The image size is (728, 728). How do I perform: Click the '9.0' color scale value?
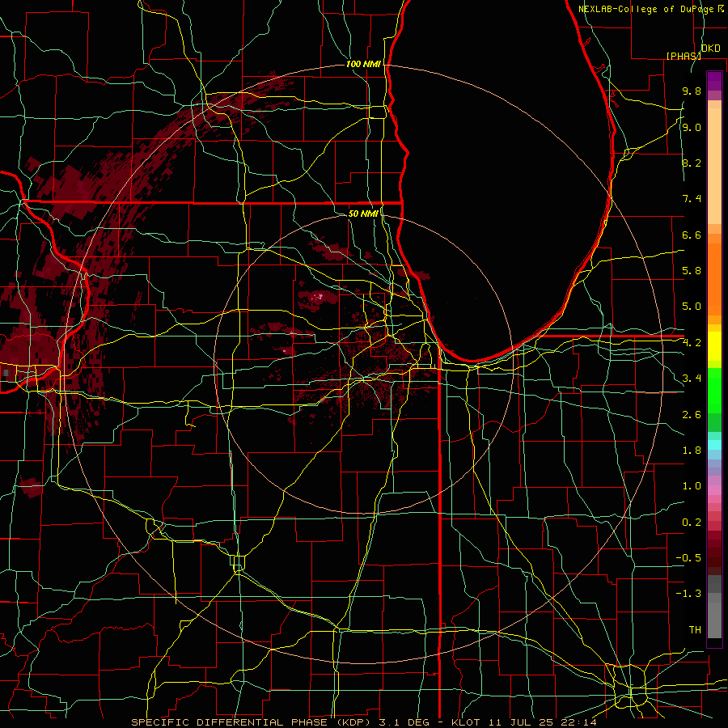click(x=692, y=127)
